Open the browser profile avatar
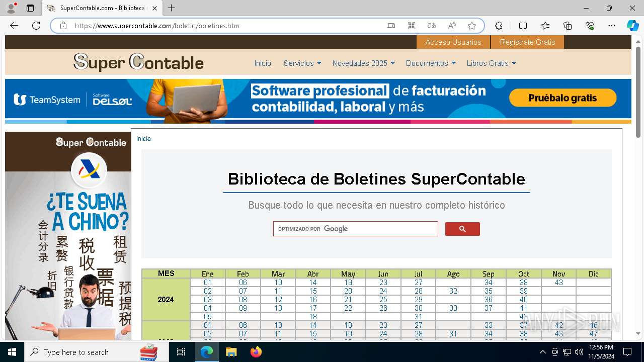The width and height of the screenshot is (644, 362). [11, 8]
